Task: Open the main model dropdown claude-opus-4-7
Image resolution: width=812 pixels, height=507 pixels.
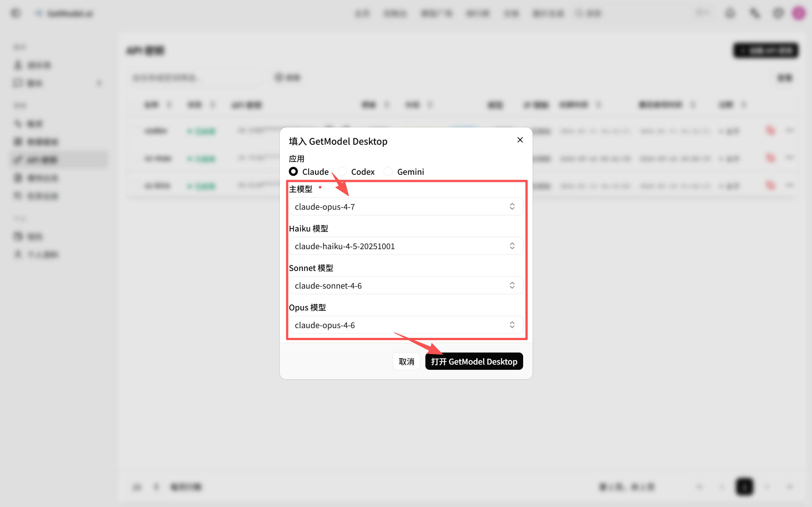Action: click(406, 206)
